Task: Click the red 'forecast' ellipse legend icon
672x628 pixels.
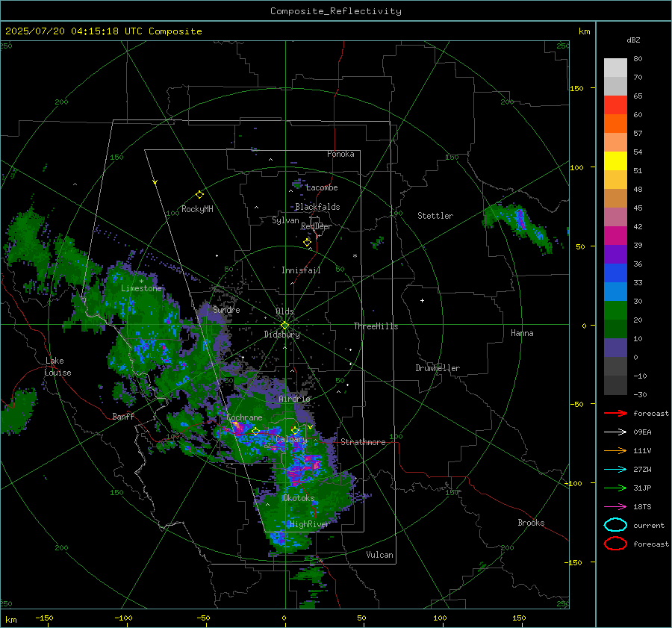Action: click(x=615, y=544)
